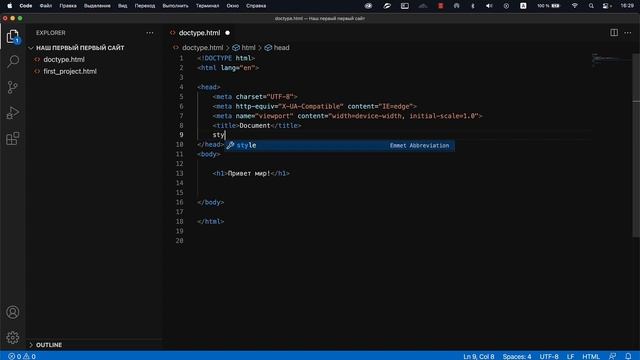
Task: Open Spotlight search in menu bar
Action: tap(591, 6)
